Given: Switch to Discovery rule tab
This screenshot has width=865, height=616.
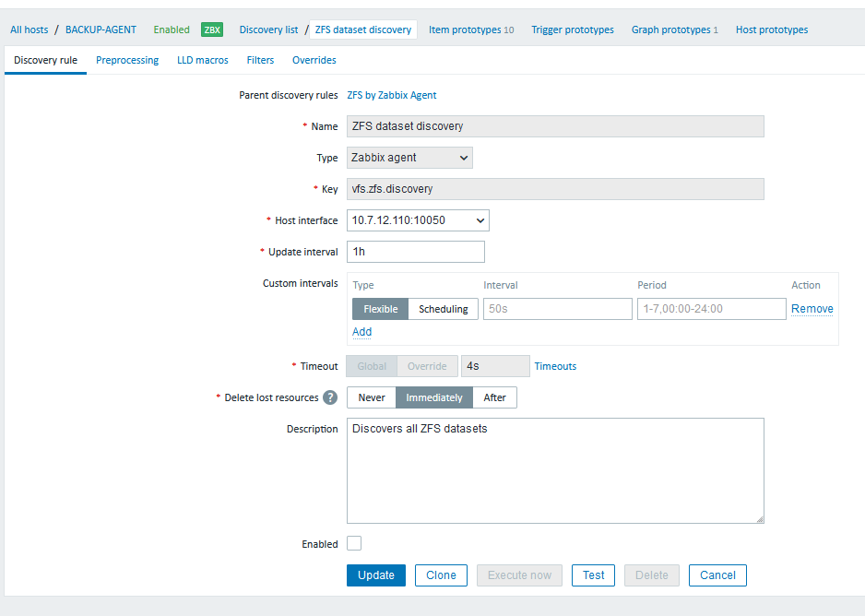Looking at the screenshot, I should [x=45, y=60].
